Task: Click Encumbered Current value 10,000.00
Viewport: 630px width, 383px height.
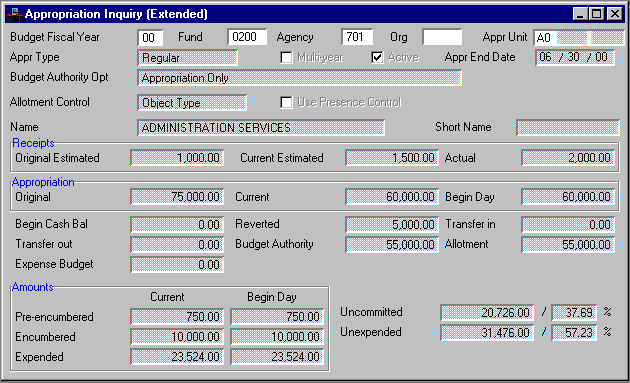Action: 177,337
